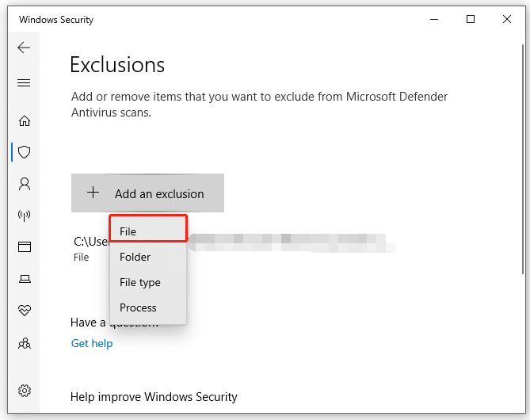Minimize the Windows Security window
Image resolution: width=530 pixels, height=420 pixels.
pyautogui.click(x=434, y=19)
